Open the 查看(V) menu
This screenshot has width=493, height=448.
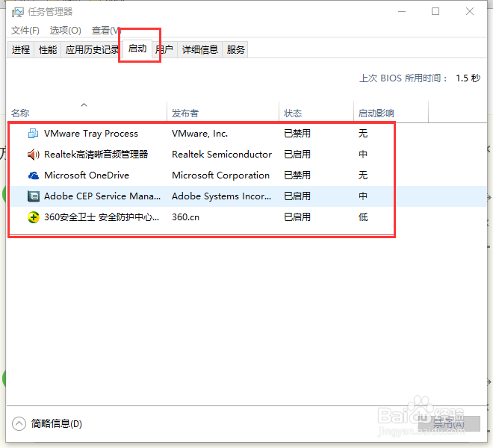coord(105,31)
